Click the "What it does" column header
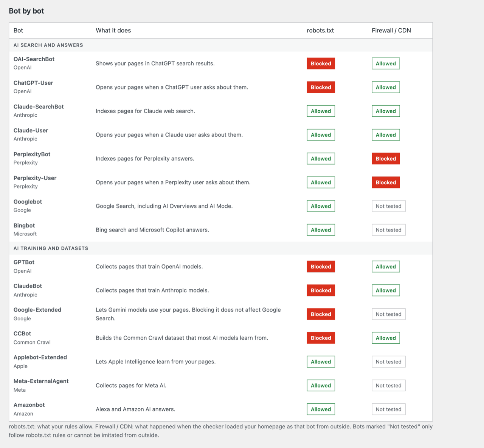The width and height of the screenshot is (484, 448). pos(113,31)
